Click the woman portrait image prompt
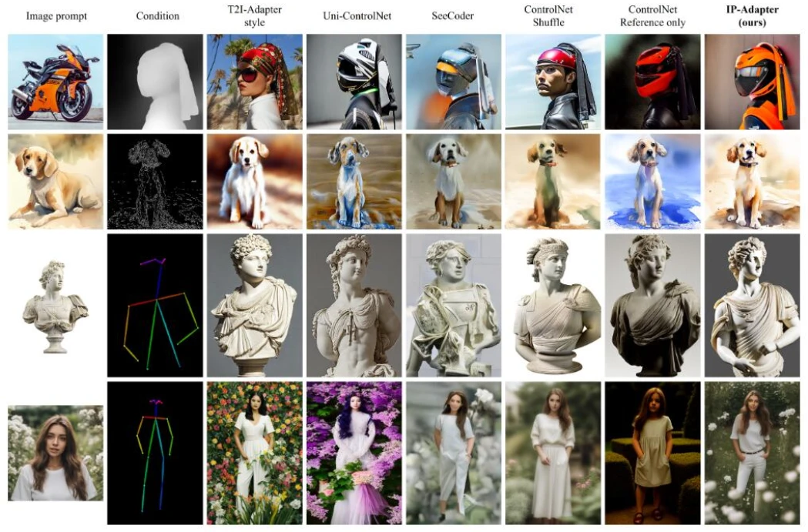The image size is (808, 532). pos(55,453)
